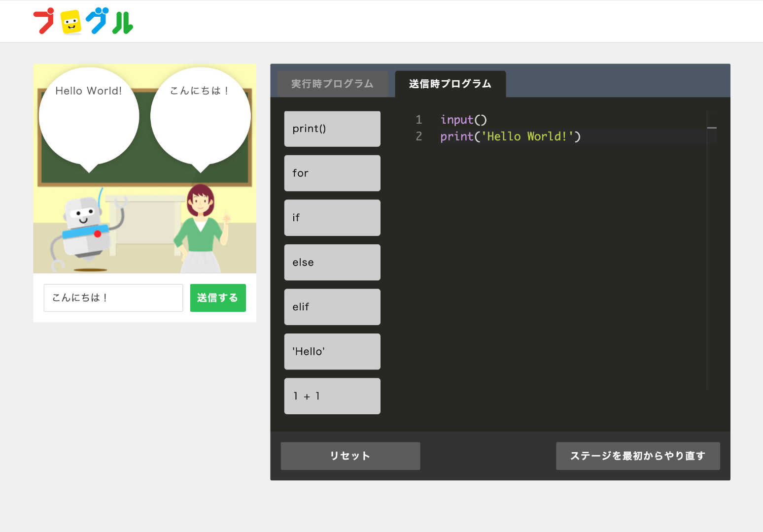
Task: Click the リセット button
Action: pyautogui.click(x=350, y=456)
